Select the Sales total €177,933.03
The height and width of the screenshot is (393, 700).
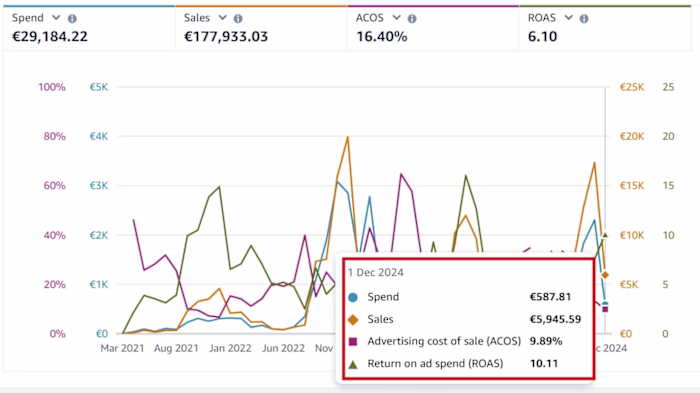pyautogui.click(x=226, y=37)
